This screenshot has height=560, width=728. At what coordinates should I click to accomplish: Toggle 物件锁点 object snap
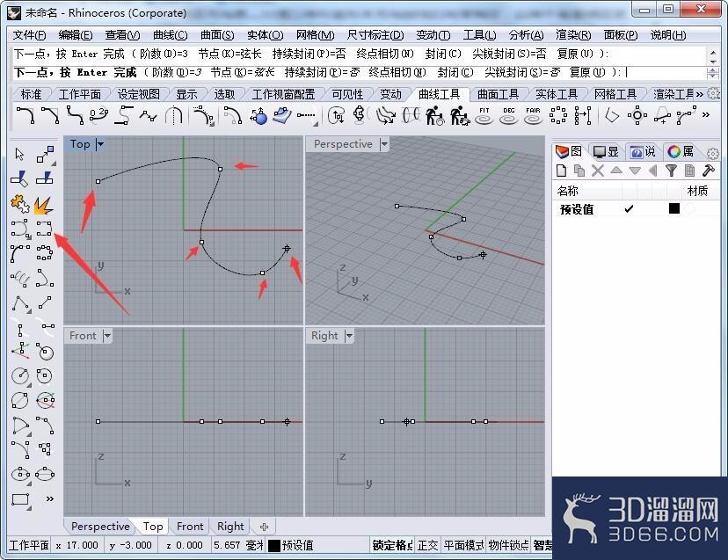508,545
